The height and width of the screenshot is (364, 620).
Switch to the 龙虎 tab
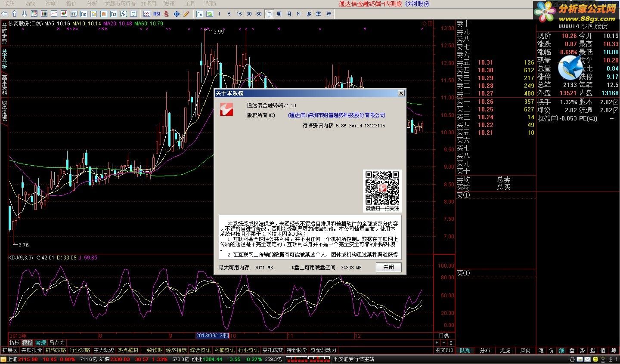pos(505,351)
